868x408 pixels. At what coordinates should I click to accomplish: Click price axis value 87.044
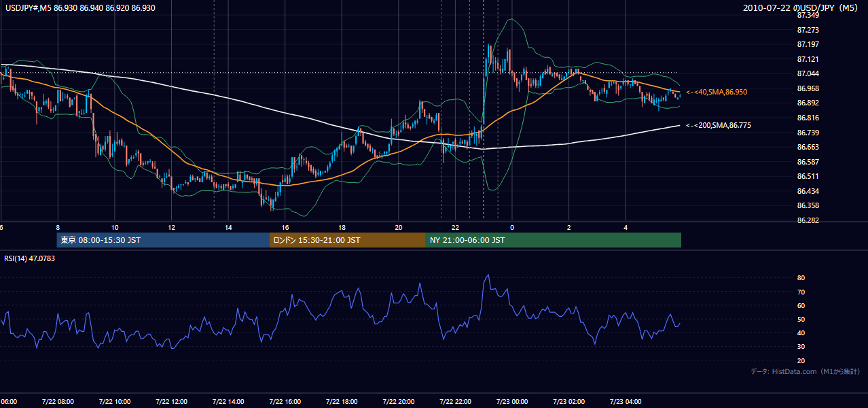(808, 73)
